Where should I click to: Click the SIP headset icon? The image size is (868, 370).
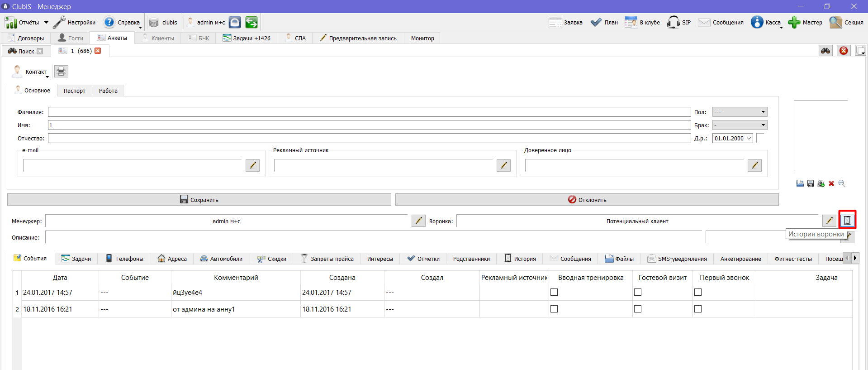tap(674, 22)
